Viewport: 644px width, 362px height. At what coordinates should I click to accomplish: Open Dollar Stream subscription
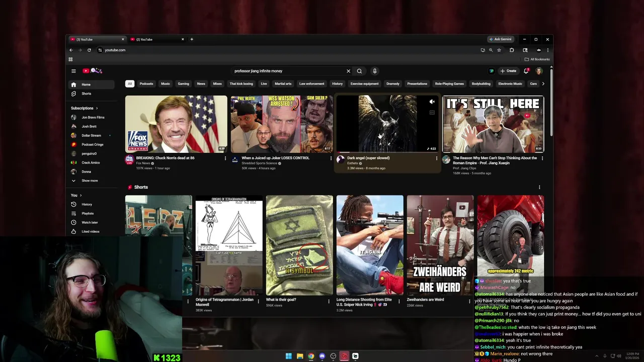coord(91,135)
